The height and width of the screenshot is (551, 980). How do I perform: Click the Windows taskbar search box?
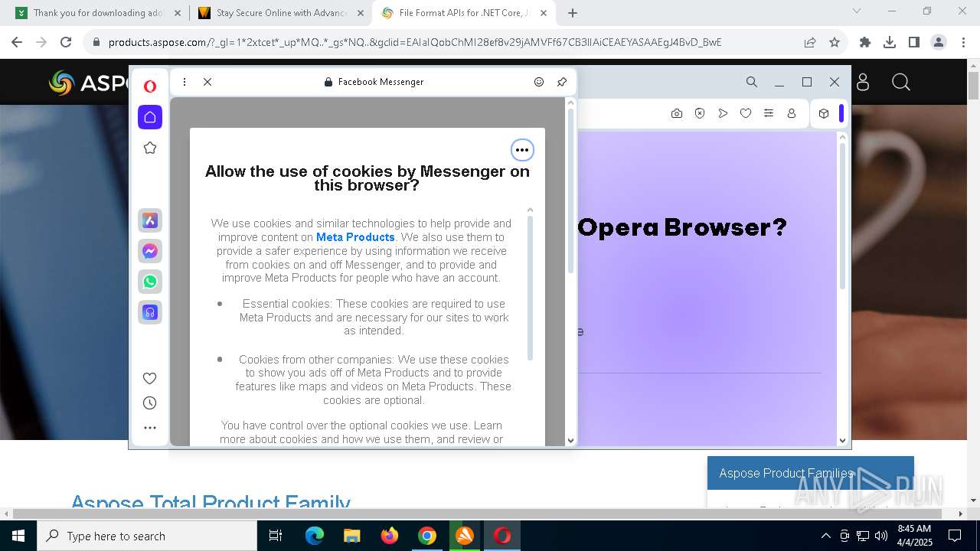pyautogui.click(x=147, y=536)
